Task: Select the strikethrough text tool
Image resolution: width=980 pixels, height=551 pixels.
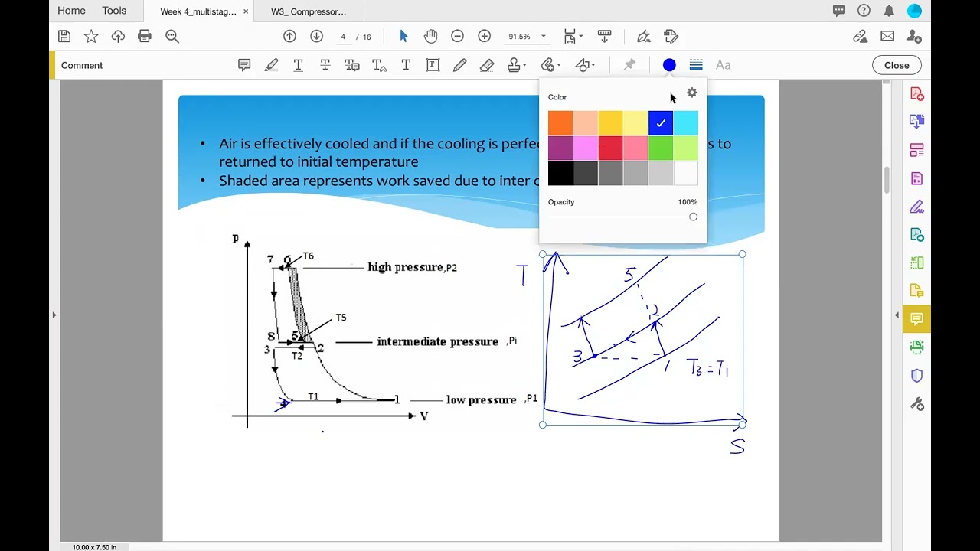Action: 325,65
